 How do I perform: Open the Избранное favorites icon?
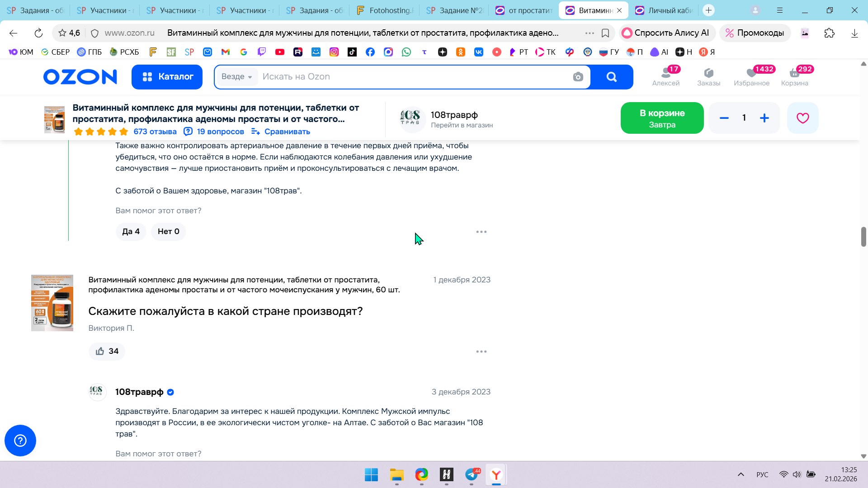751,76
